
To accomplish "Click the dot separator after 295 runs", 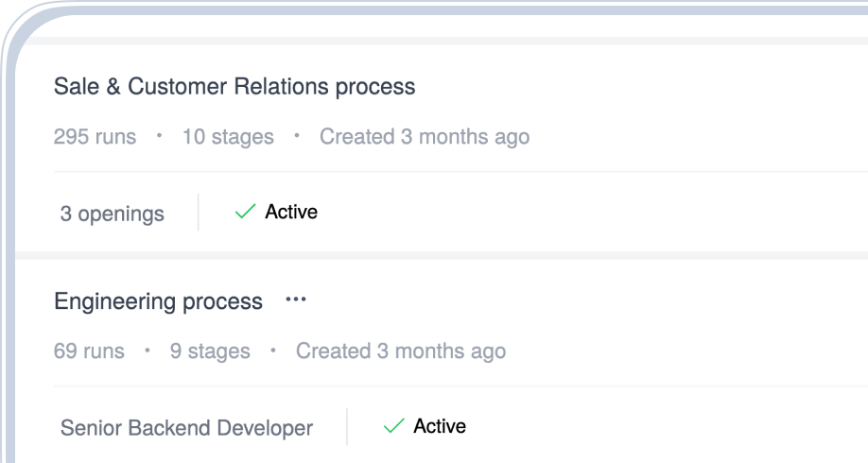I will [159, 136].
